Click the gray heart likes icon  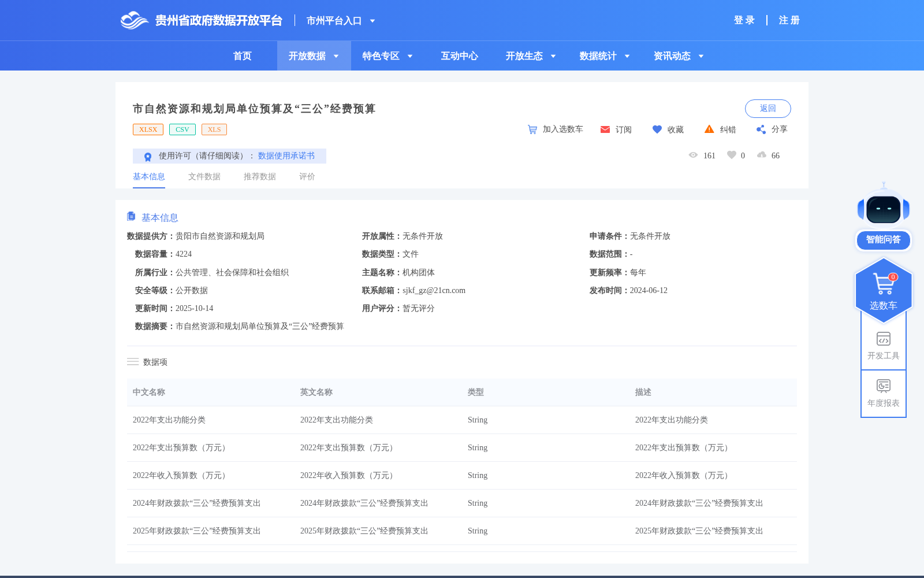click(732, 155)
